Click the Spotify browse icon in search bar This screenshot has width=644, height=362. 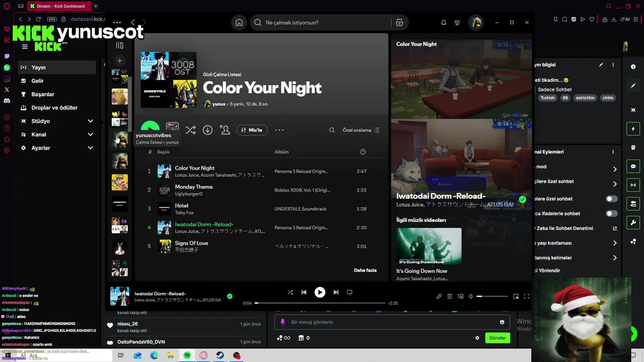tap(399, 23)
